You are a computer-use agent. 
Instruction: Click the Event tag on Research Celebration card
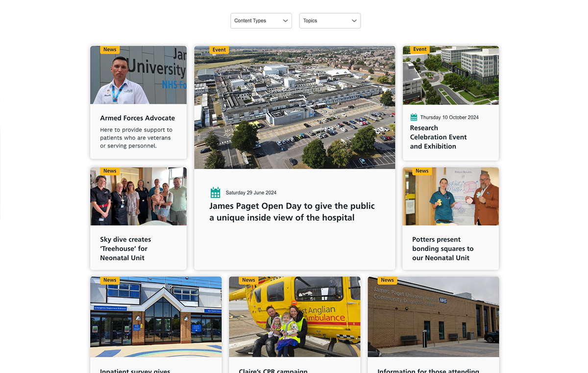[420, 49]
